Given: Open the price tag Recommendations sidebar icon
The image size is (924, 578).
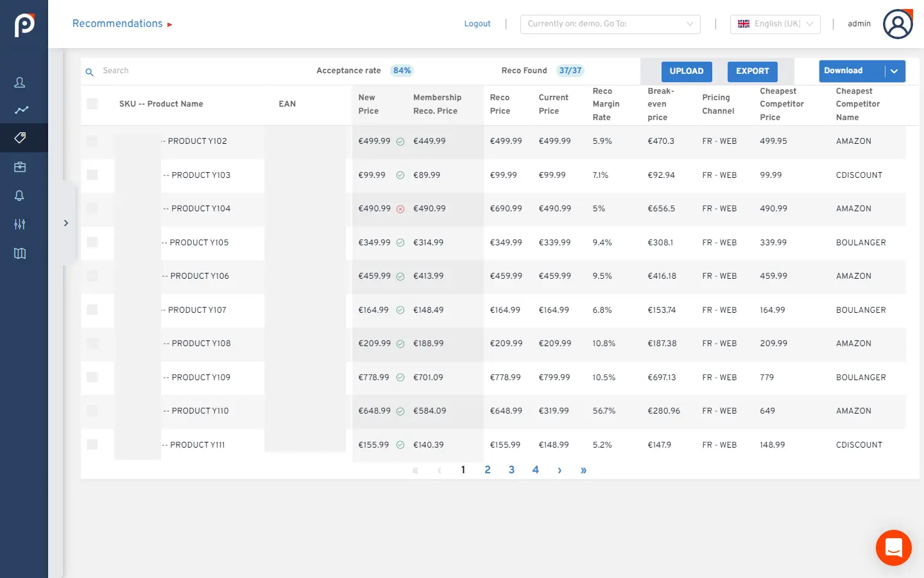Looking at the screenshot, I should [21, 137].
